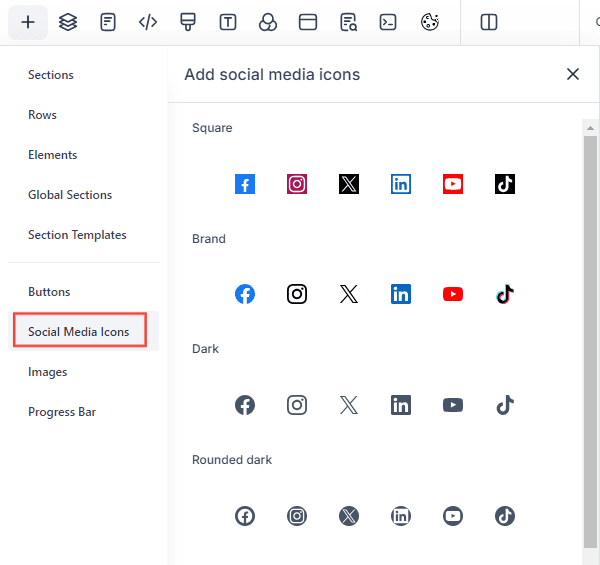This screenshot has height=565, width=600.
Task: Add the Square TikTok icon
Action: coord(505,184)
